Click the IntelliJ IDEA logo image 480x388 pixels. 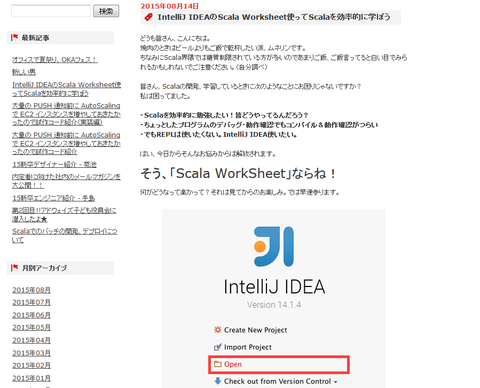[274, 247]
